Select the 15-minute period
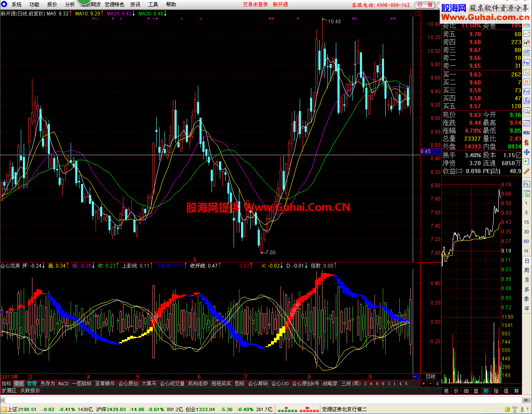The height and width of the screenshot is (414, 532). click(x=527, y=222)
